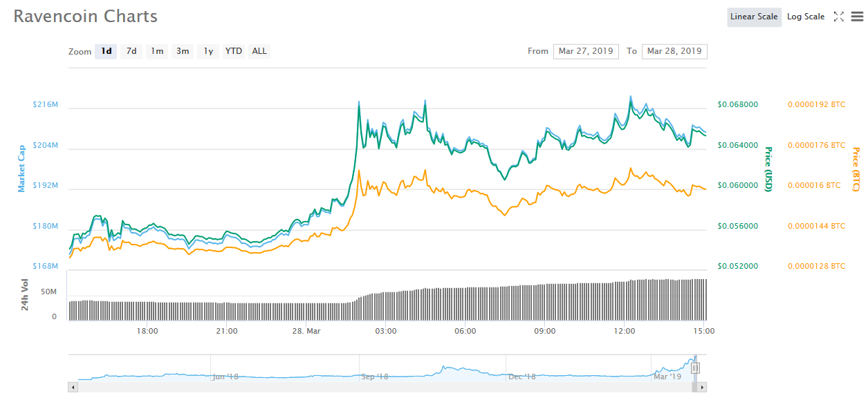The image size is (868, 400).
Task: Click the 15:00 time axis label
Action: (x=704, y=332)
